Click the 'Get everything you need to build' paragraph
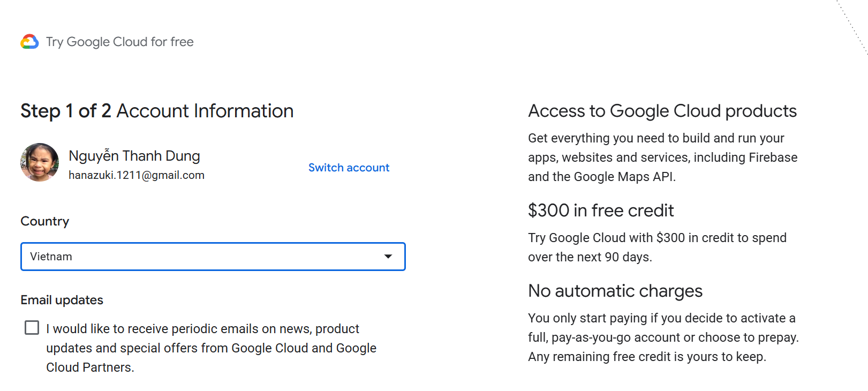This screenshot has height=391, width=868. pos(663,157)
